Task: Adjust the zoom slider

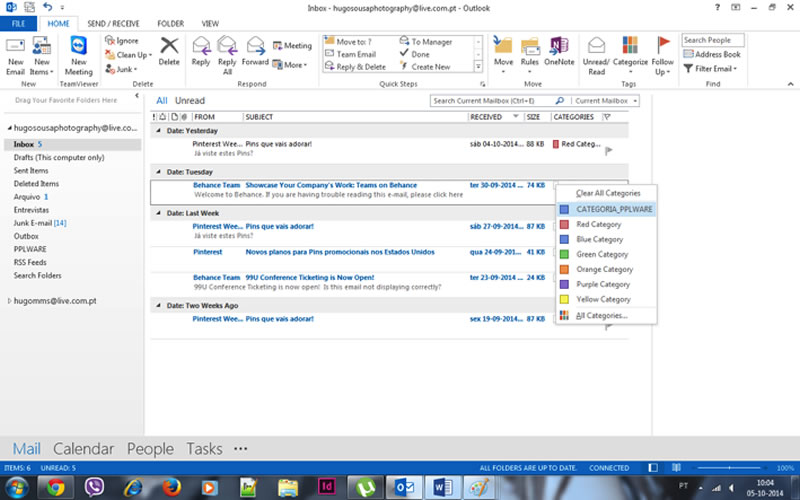Action: point(730,468)
